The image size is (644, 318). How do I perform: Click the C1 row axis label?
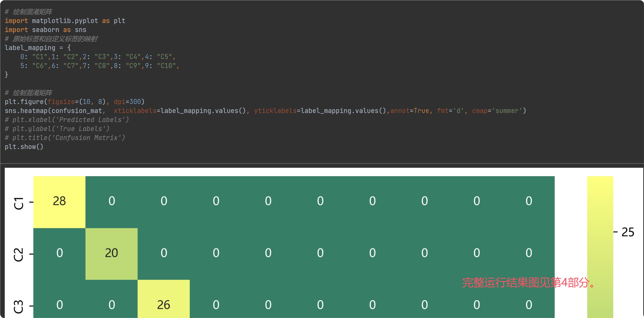[18, 203]
